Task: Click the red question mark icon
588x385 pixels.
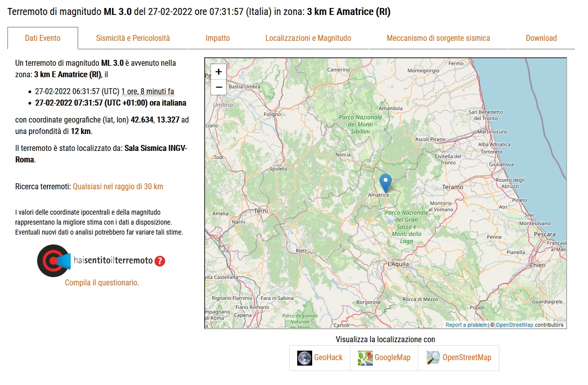Action: [160, 260]
